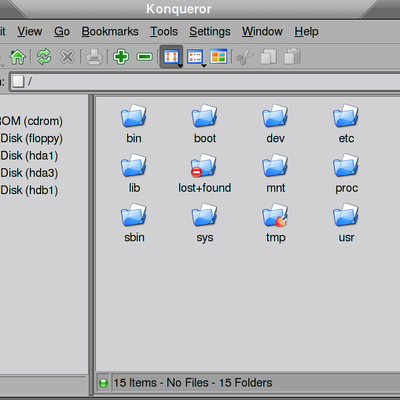This screenshot has height=400, width=400.
Task: Open the file size view icon
Action: click(x=219, y=57)
